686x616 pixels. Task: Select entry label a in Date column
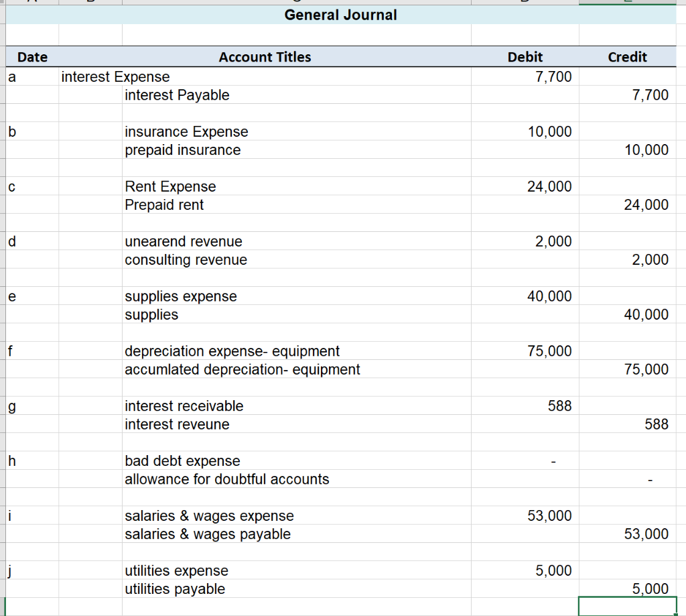click(32, 76)
